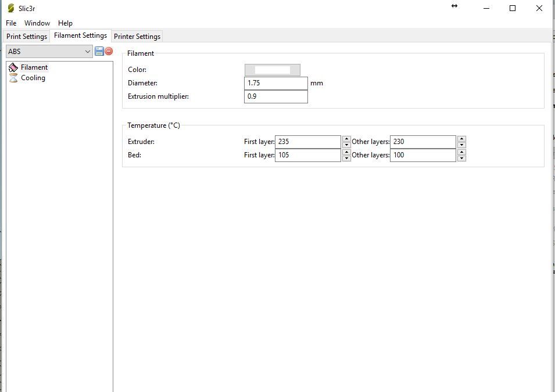Close the Slic3r window
Screen dimensions: 555x392
tap(539, 8)
